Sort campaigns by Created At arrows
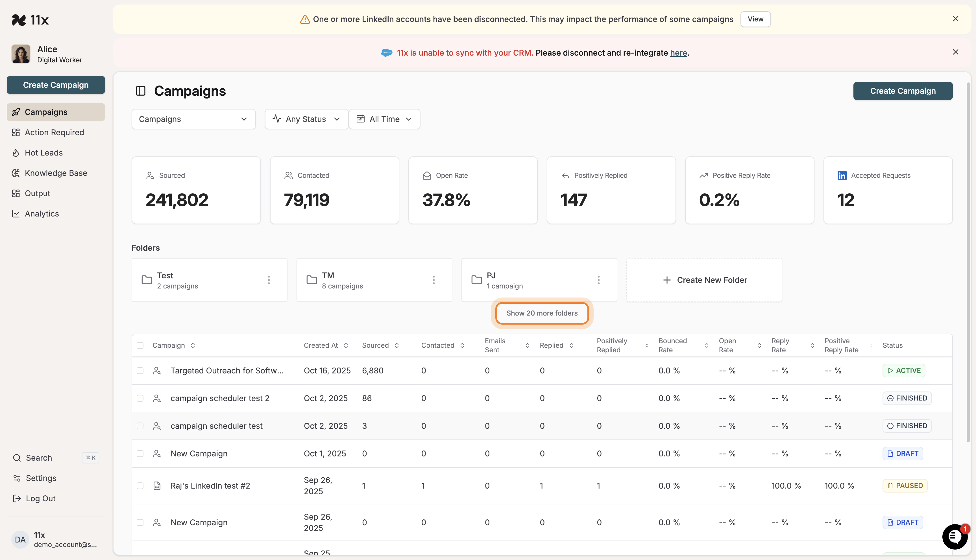976x560 pixels. [346, 345]
